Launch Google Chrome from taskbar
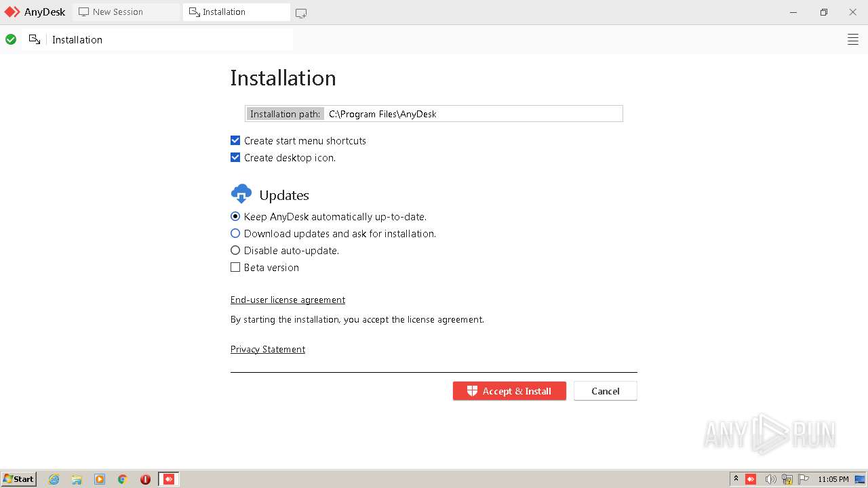Viewport: 868px width, 488px height. (x=123, y=479)
